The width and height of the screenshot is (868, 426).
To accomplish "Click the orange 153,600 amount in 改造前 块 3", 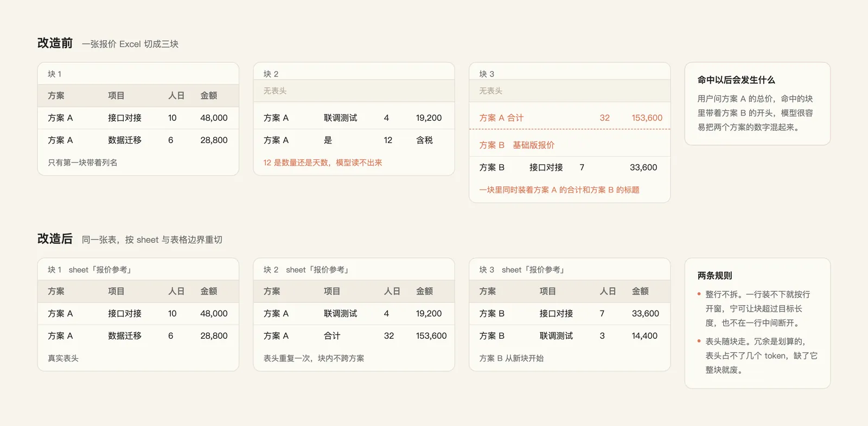I will 647,118.
